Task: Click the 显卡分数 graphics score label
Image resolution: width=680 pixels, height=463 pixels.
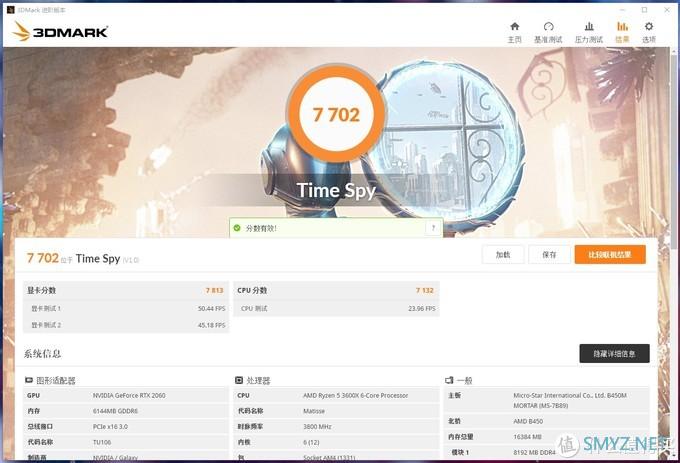Action: 42,290
